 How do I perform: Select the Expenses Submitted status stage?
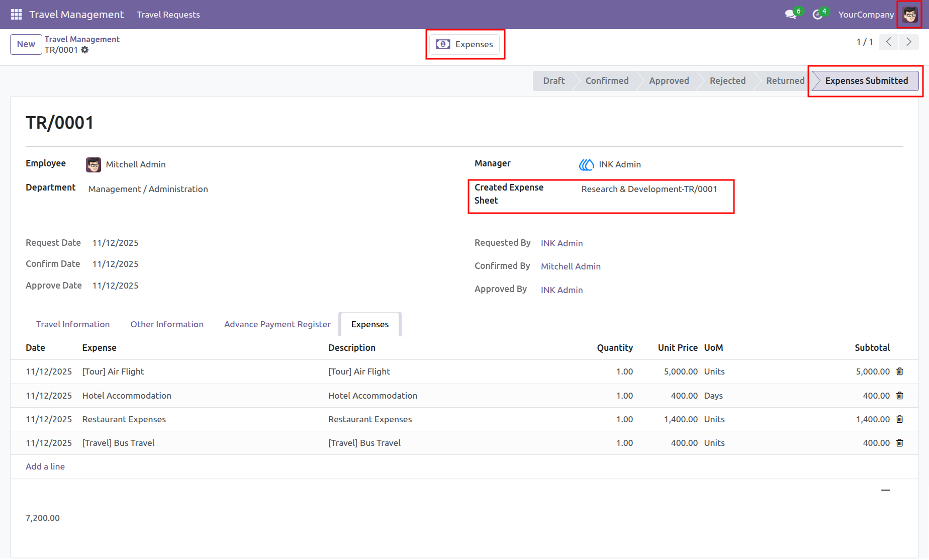[867, 81]
